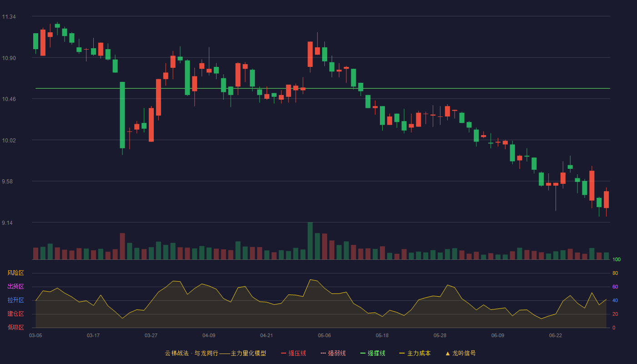This screenshot has width=637, height=364.
Task: Select the 04-09 date label
Action: tap(209, 335)
